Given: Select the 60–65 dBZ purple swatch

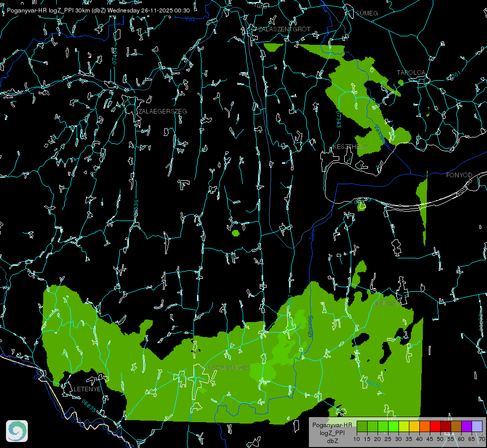Looking at the screenshot, I should (x=466, y=426).
